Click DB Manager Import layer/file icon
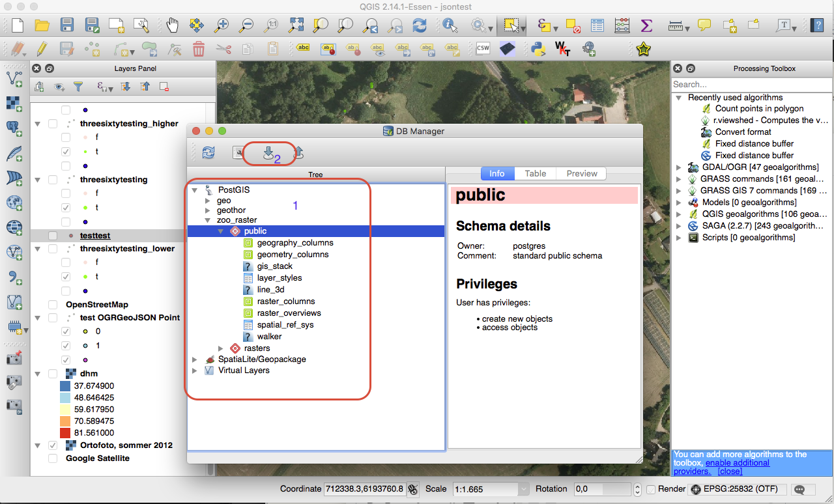Screen dimensions: 834x504 click(x=268, y=153)
